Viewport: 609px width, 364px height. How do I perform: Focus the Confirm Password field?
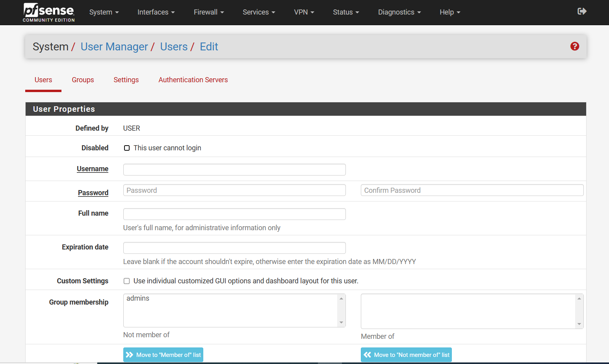click(472, 190)
